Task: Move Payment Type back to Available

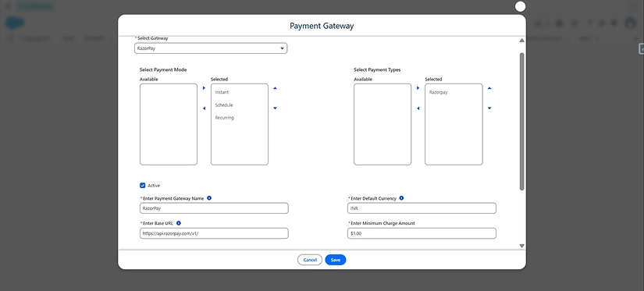Action: click(418, 108)
